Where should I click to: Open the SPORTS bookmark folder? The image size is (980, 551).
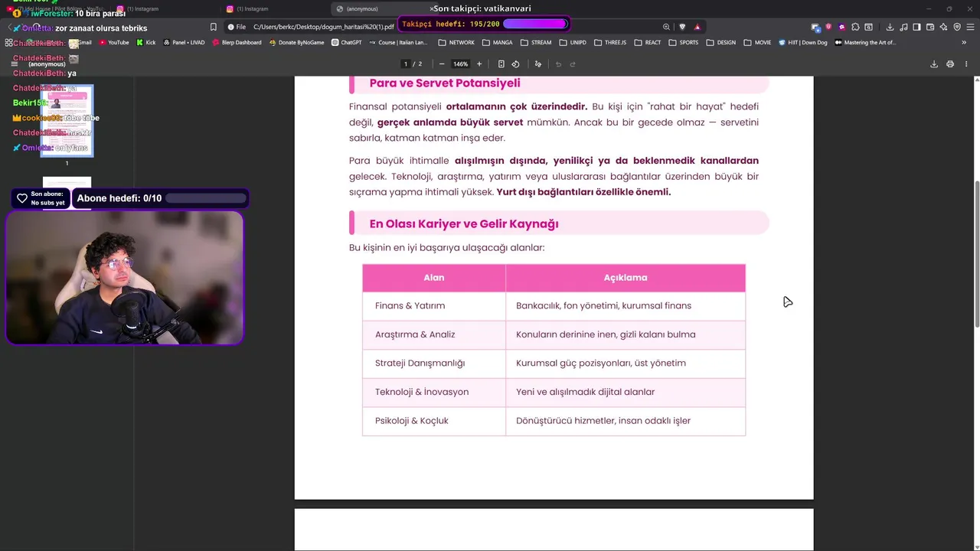(684, 43)
